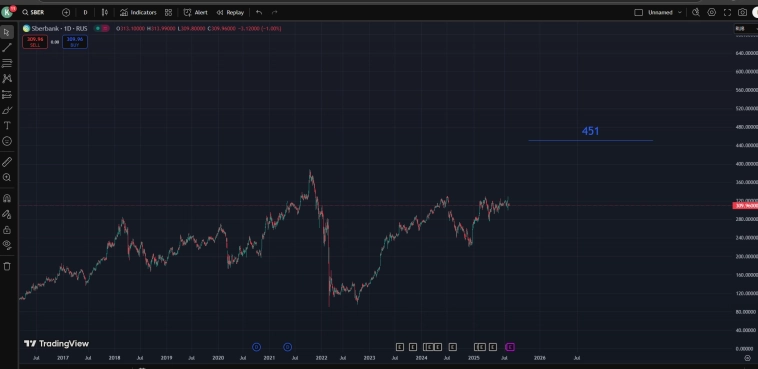758x369 pixels.
Task: Select the 451 horizontal line label
Action: point(590,131)
